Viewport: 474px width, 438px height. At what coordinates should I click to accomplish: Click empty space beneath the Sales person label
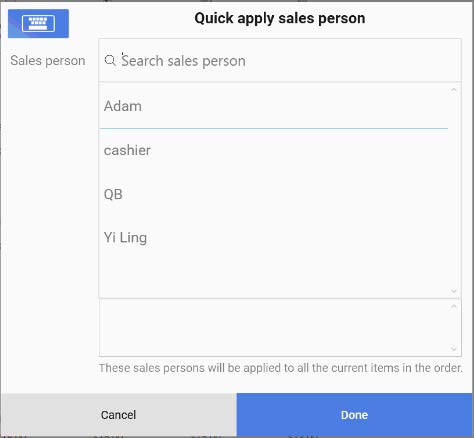tap(48, 217)
